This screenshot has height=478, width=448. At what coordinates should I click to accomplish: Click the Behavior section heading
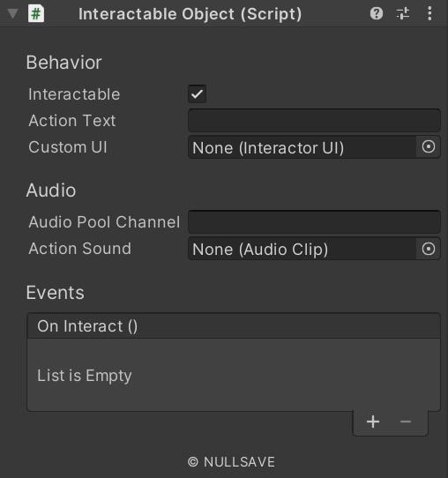pos(63,63)
